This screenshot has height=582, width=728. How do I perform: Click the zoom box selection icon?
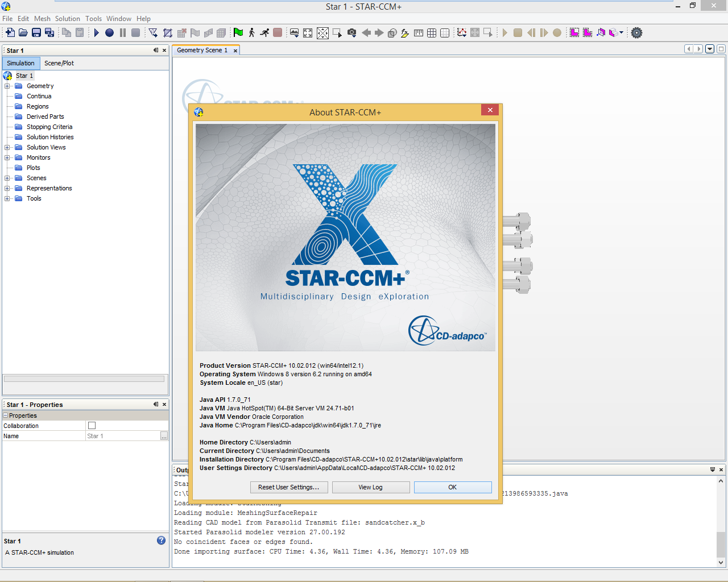click(x=337, y=33)
